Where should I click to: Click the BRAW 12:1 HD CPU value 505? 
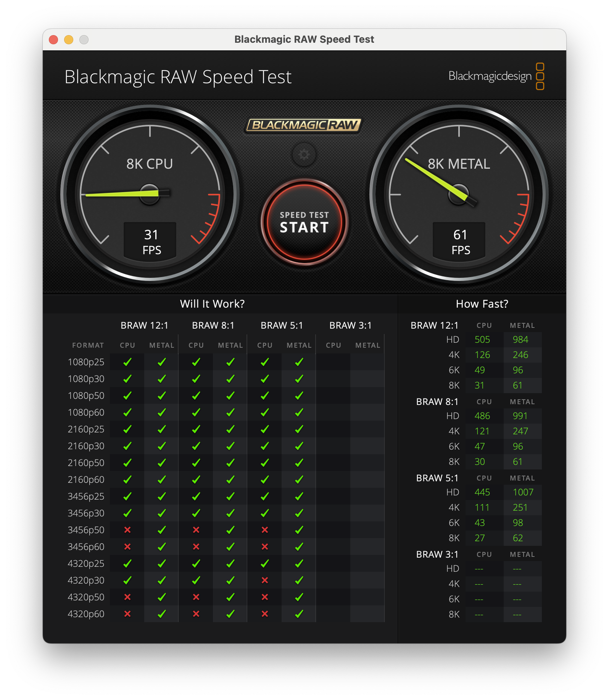pyautogui.click(x=482, y=340)
